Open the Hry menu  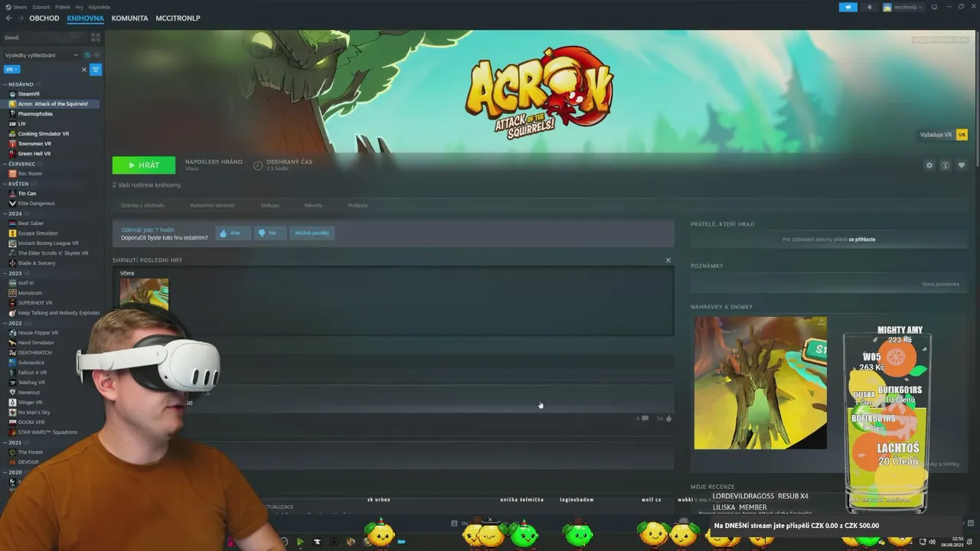click(x=80, y=7)
